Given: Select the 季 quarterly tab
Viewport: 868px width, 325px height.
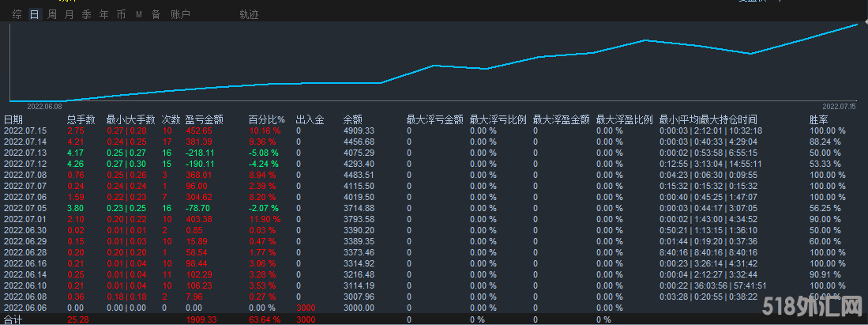Looking at the screenshot, I should (x=87, y=14).
